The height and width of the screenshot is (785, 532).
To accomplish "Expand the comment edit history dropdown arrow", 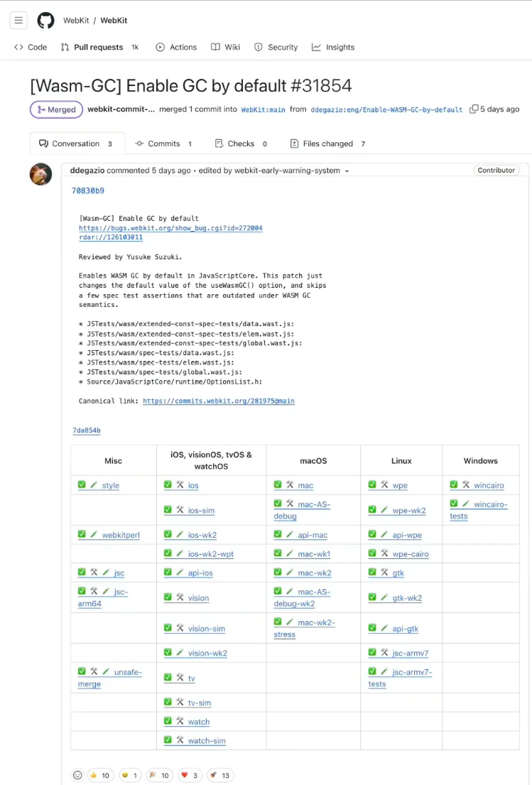I will pyautogui.click(x=347, y=171).
